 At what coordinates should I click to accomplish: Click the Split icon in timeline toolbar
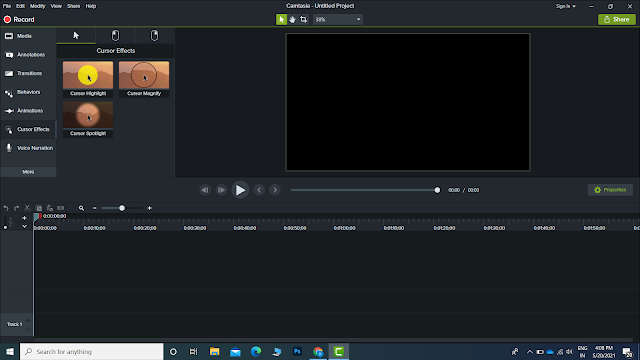tap(61, 208)
